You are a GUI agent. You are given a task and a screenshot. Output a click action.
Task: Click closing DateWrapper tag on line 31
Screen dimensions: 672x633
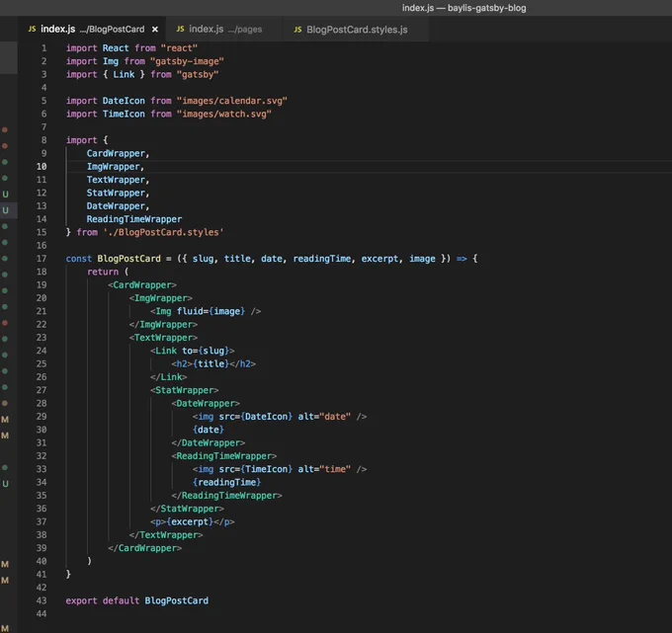209,442
